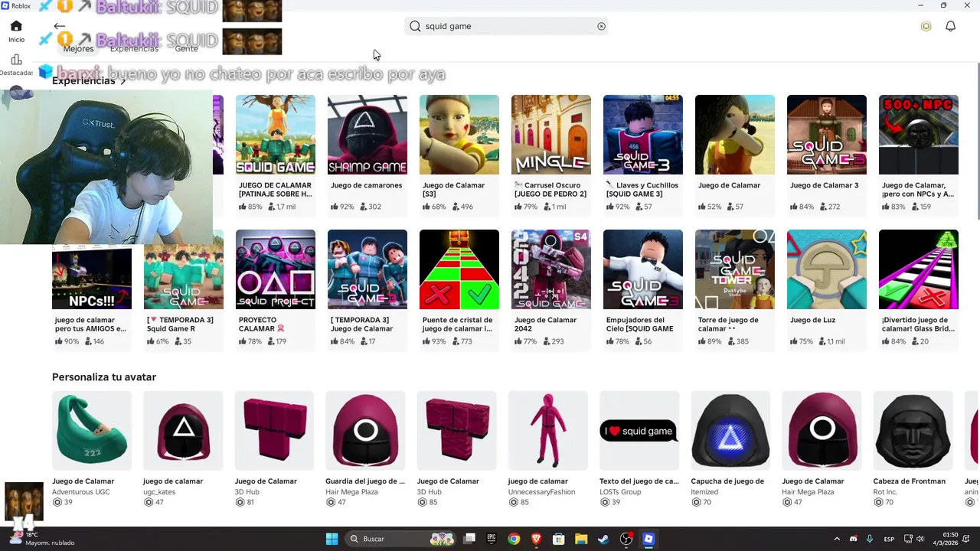Open Google Chrome from taskbar
The image size is (980, 551).
[x=514, y=539]
